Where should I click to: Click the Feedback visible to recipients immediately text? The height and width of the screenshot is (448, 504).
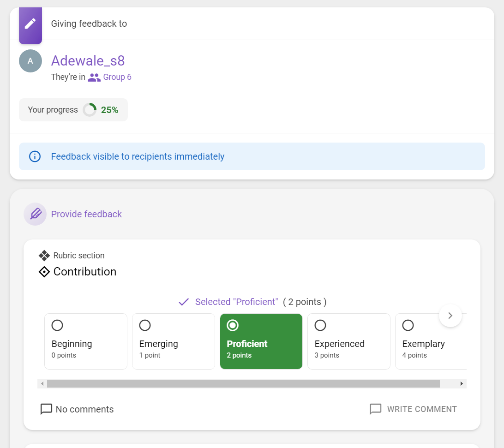tap(138, 156)
